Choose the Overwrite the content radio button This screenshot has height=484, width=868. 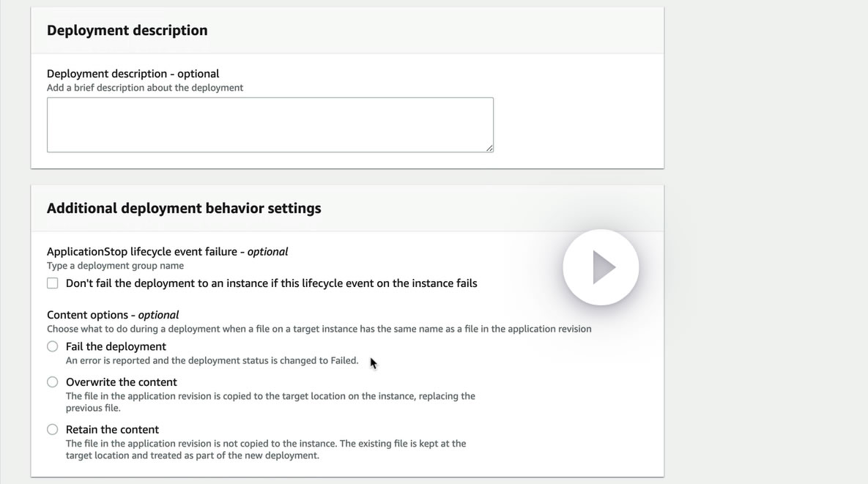[x=53, y=382]
